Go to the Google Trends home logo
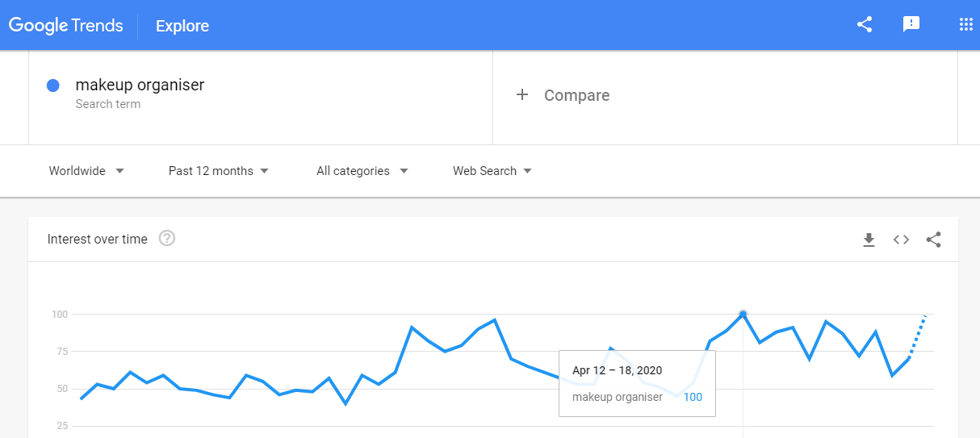 pos(66,26)
